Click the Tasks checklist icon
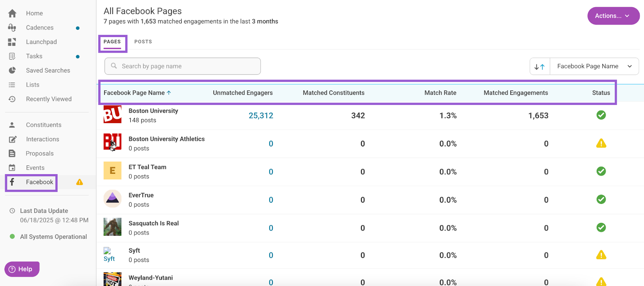 tap(12, 56)
